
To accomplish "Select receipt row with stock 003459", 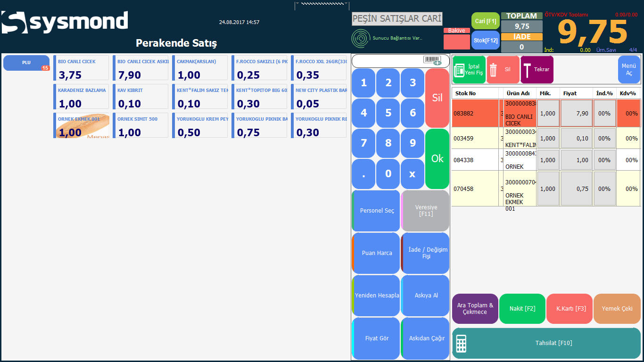I will (x=546, y=138).
